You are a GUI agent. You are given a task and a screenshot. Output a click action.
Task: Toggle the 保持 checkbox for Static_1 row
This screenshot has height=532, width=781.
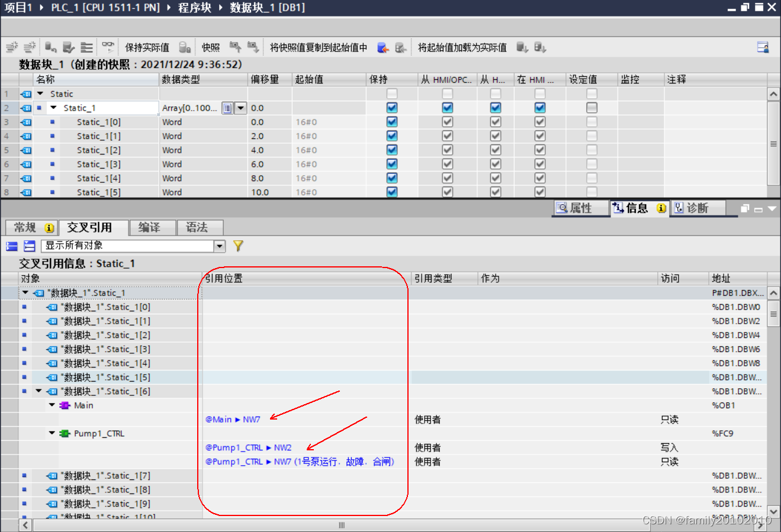pyautogui.click(x=392, y=108)
